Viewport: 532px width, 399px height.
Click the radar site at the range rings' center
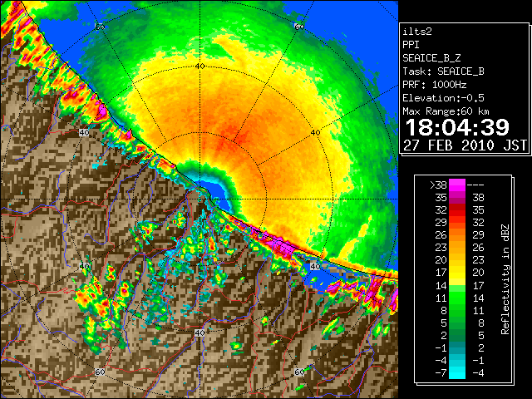point(199,199)
